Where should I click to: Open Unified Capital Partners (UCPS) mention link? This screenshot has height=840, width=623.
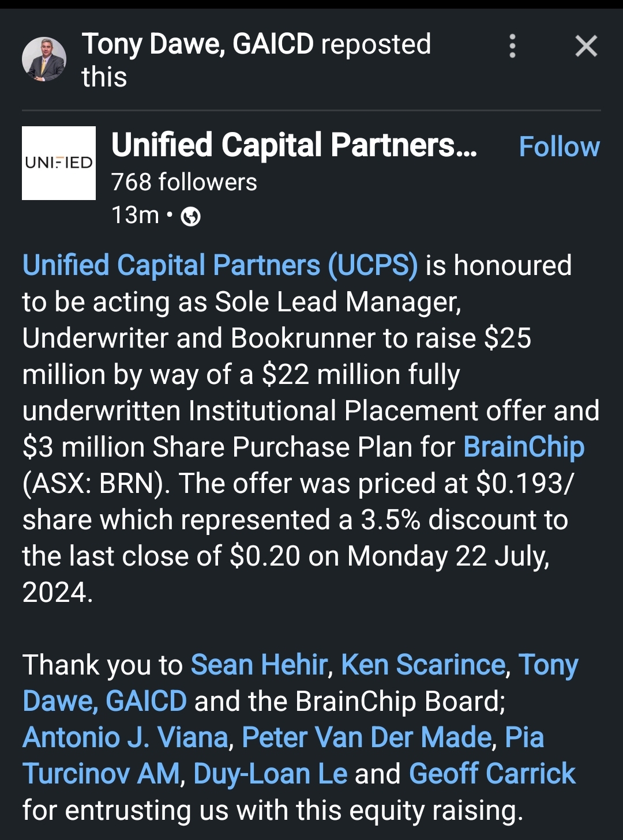[x=220, y=266]
